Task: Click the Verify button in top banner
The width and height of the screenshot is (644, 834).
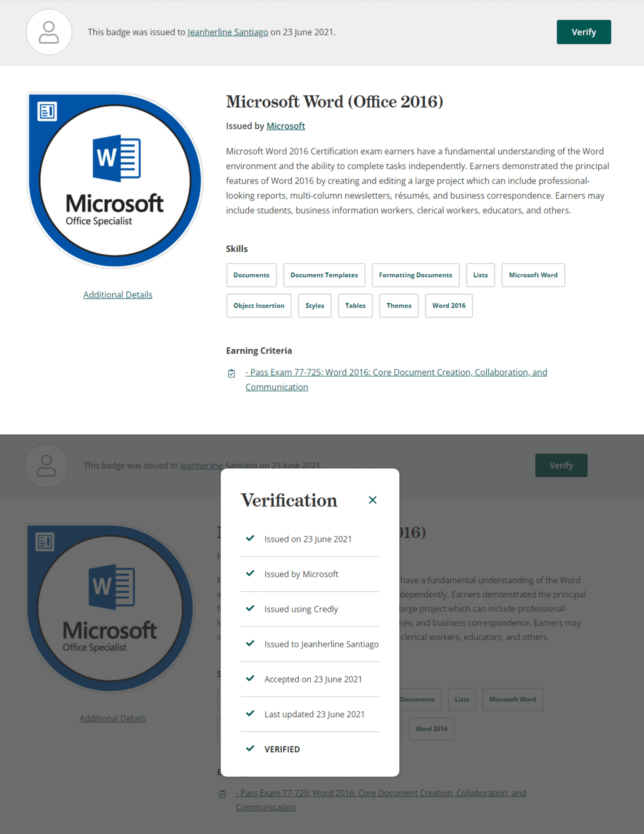Action: coord(583,32)
